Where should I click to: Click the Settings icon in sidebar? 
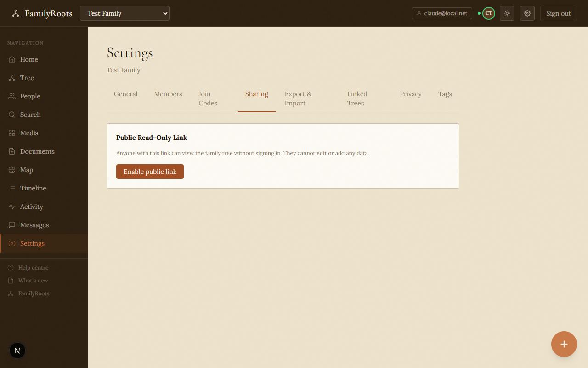click(12, 243)
